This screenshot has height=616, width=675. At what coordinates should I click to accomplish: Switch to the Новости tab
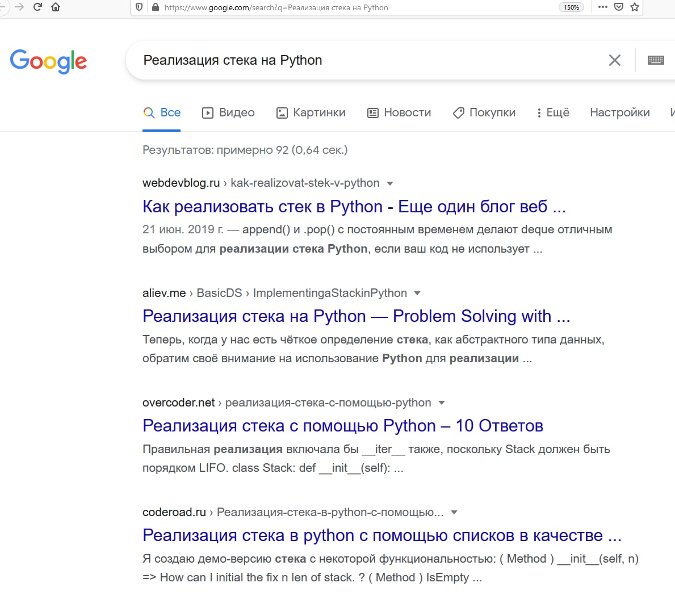(399, 113)
